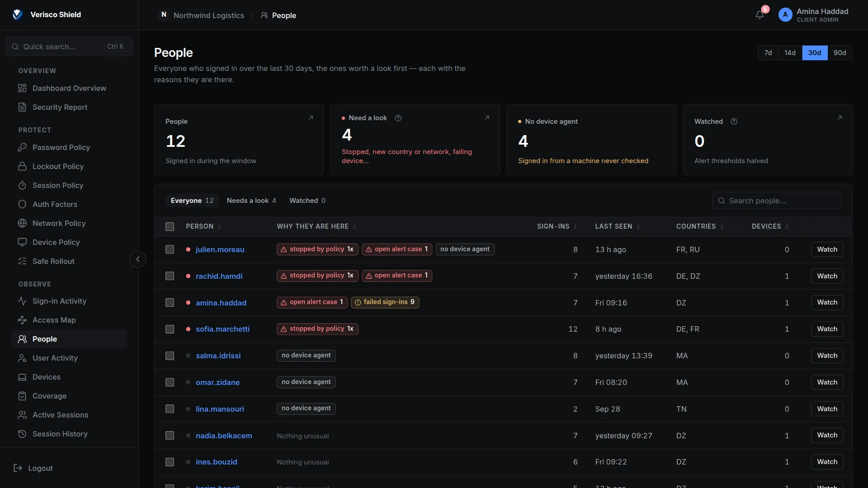Click Watch for nadia.belkacem
This screenshot has height=488, width=868.
point(827,435)
